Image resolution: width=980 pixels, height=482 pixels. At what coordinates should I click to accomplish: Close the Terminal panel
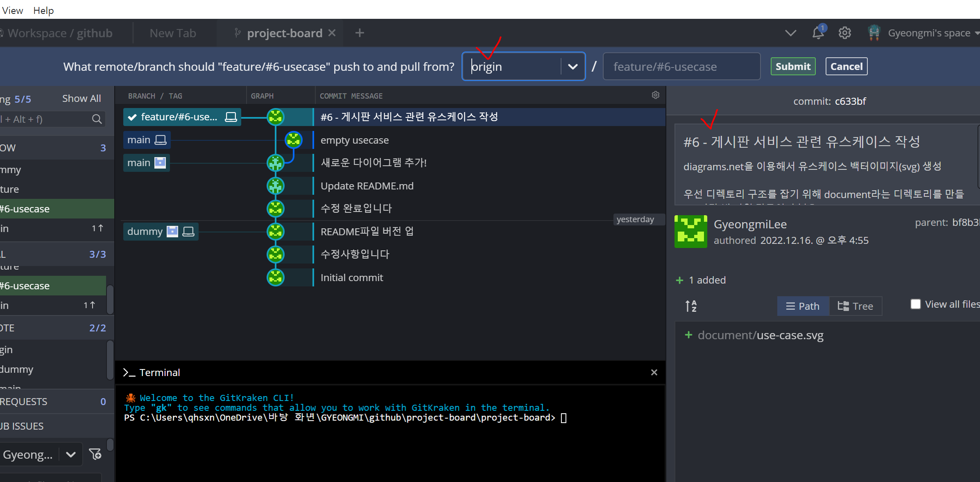tap(654, 372)
